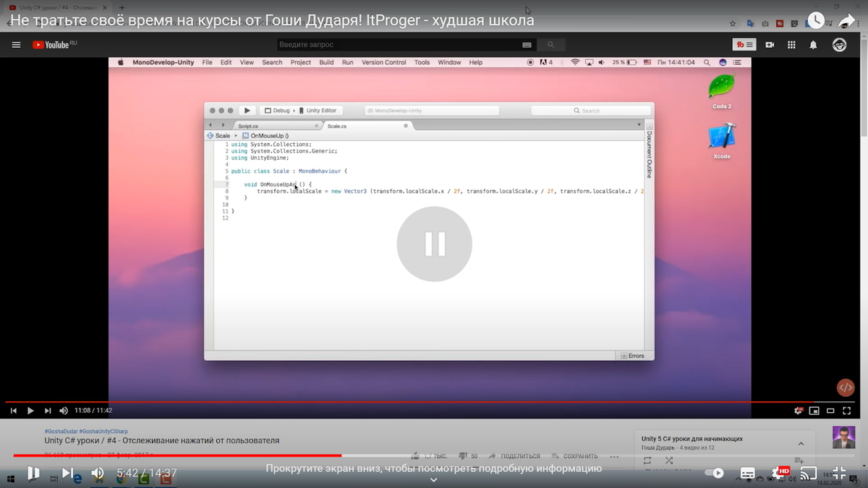This screenshot has width=868, height=488.
Task: Toggle playlist shuffle
Action: [x=669, y=461]
